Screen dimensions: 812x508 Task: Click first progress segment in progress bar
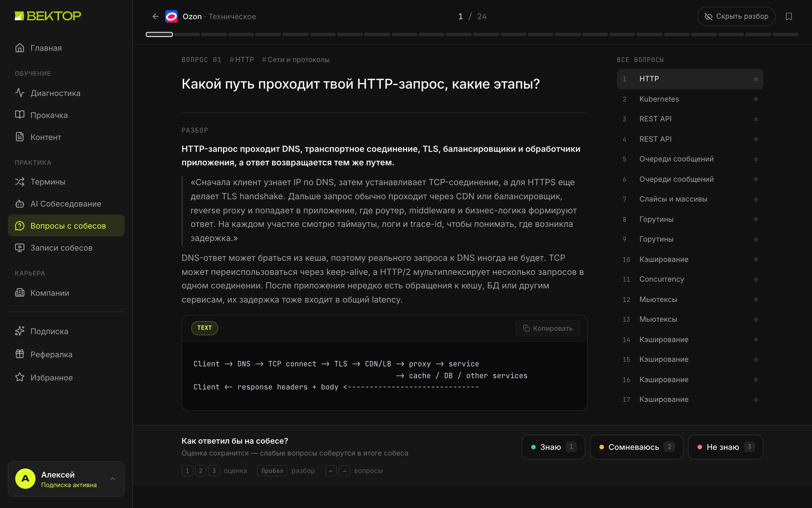159,35
